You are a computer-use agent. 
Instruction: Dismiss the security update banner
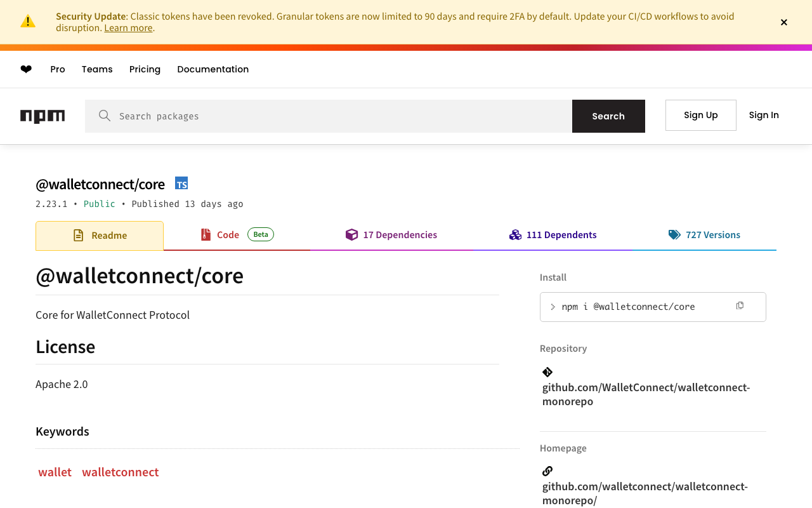[x=784, y=22]
